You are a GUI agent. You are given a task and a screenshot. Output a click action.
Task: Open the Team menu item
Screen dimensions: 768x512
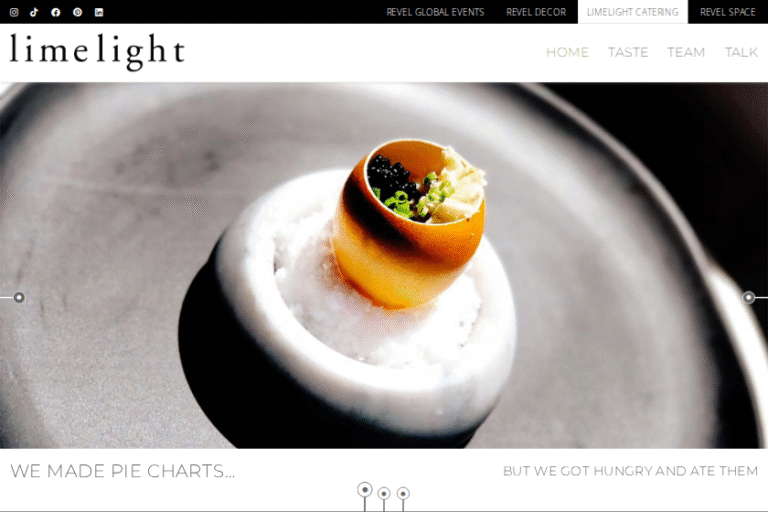pos(686,52)
